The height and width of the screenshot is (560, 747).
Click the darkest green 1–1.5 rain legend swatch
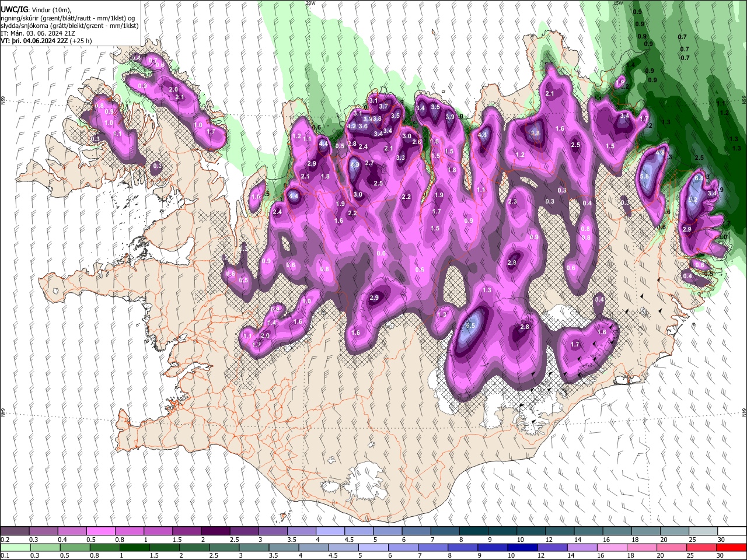(135, 548)
